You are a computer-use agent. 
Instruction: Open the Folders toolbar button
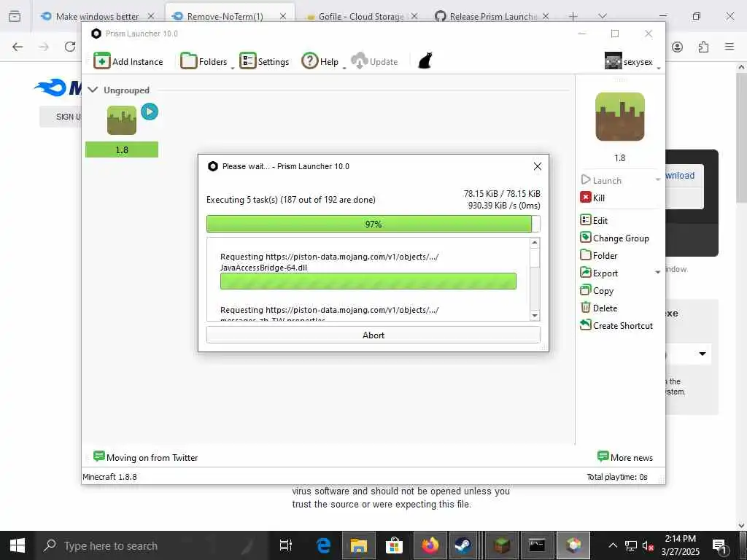[x=204, y=61]
